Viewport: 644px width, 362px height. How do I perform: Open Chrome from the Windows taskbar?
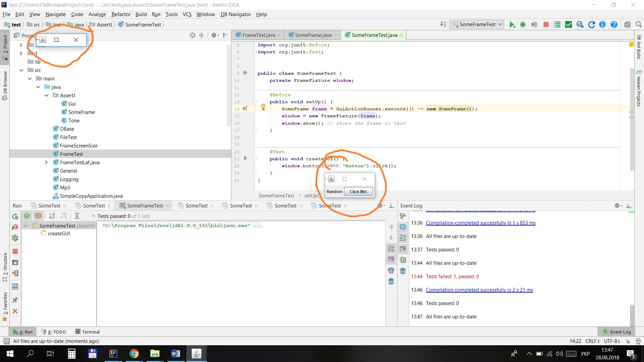pos(134,354)
